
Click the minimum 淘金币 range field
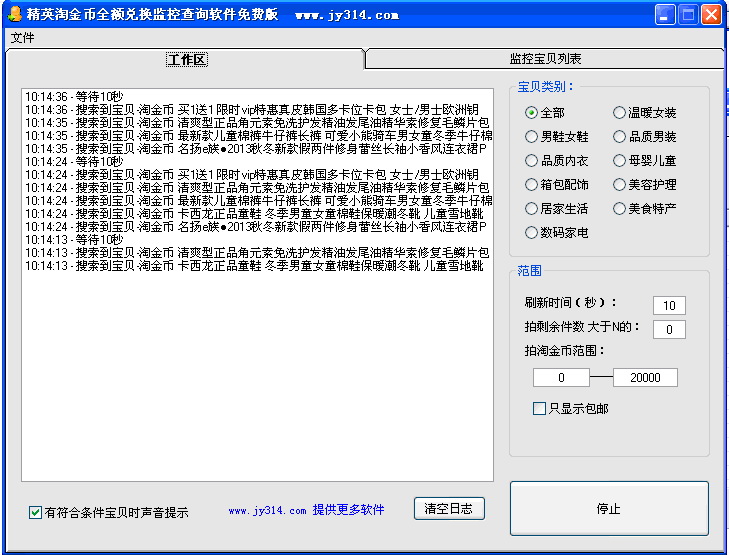coord(560,378)
